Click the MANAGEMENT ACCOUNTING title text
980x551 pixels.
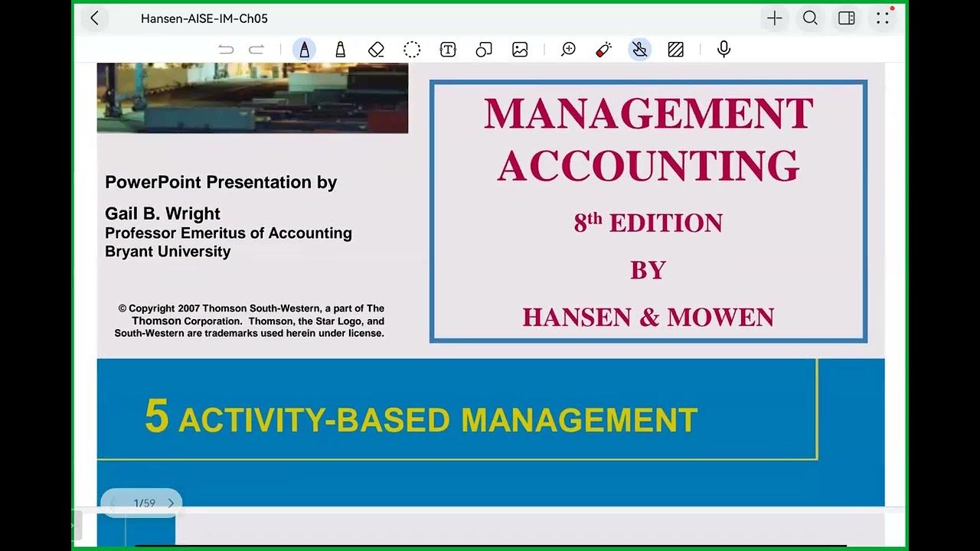(x=648, y=139)
